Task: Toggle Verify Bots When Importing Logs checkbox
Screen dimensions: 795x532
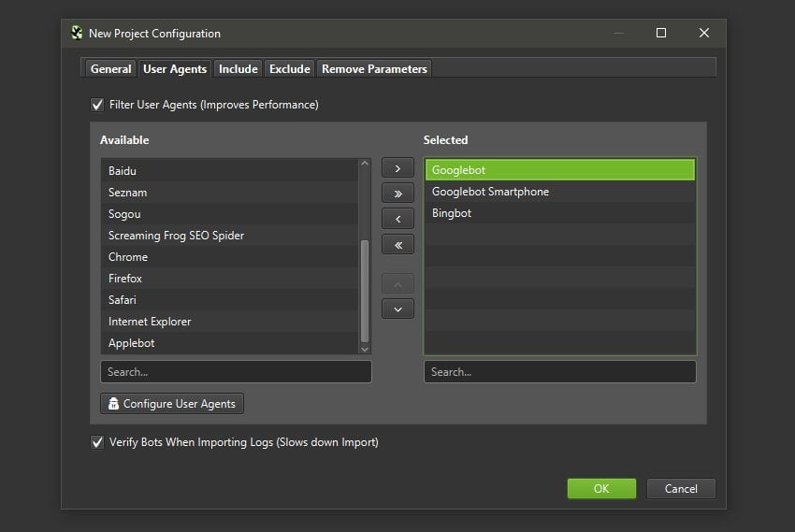Action: (x=97, y=442)
